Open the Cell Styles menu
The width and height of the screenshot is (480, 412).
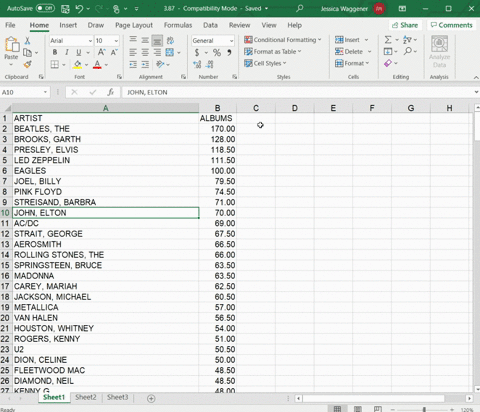click(265, 63)
